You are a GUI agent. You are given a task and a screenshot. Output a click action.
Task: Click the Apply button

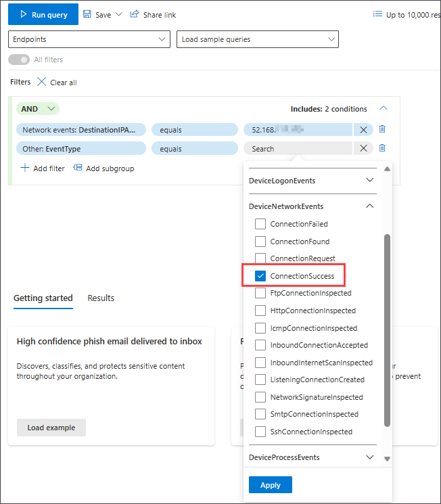[271, 484]
